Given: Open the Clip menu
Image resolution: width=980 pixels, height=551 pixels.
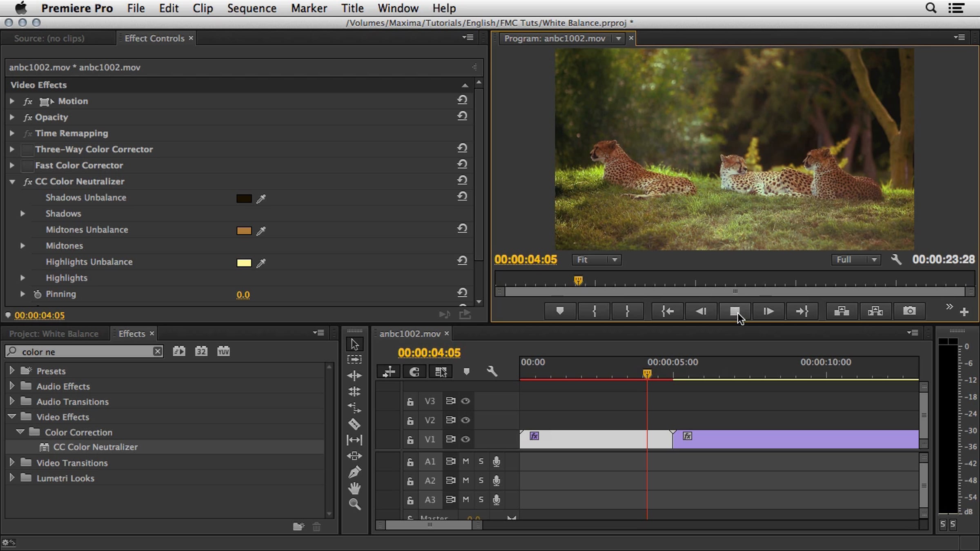Looking at the screenshot, I should [x=203, y=8].
